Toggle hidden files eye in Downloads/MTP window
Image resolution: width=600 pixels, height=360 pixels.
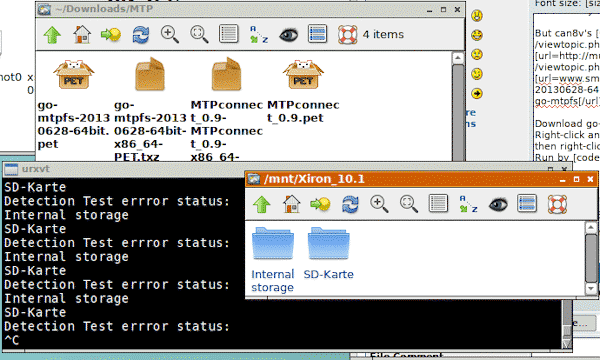click(288, 35)
